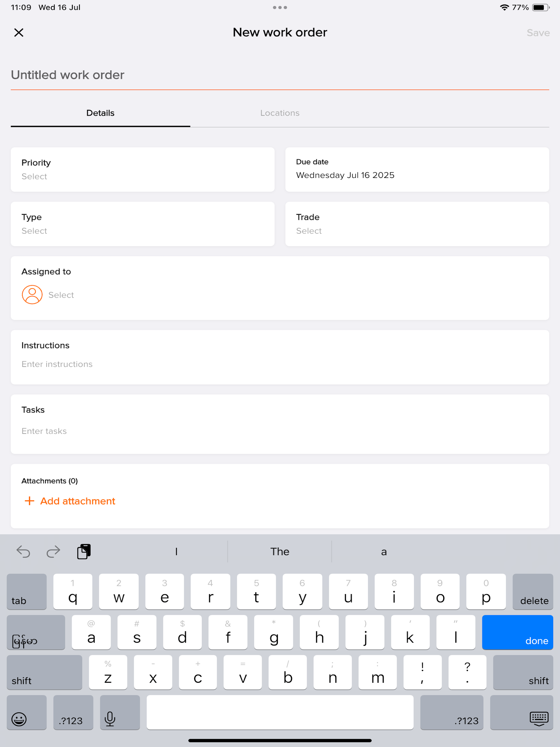Tap the z key
560x747 pixels.
coord(108,672)
